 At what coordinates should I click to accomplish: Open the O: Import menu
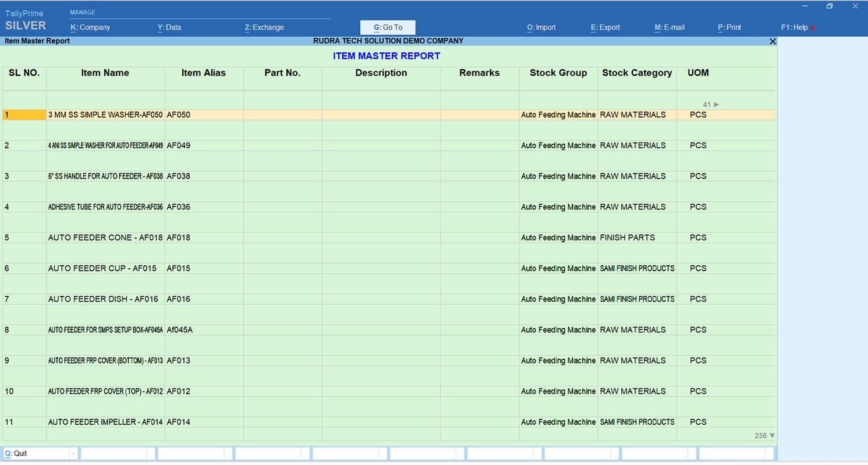(541, 27)
